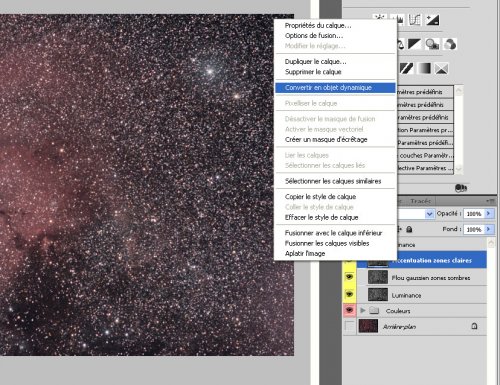
Task: Expand the 'couches Paramètr...' preset row
Action: 425,155
